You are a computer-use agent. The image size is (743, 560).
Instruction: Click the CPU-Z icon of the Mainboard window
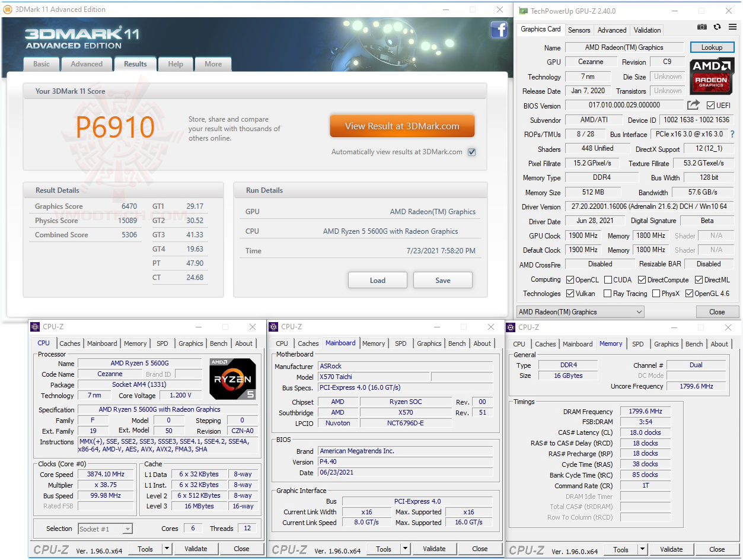click(x=273, y=327)
